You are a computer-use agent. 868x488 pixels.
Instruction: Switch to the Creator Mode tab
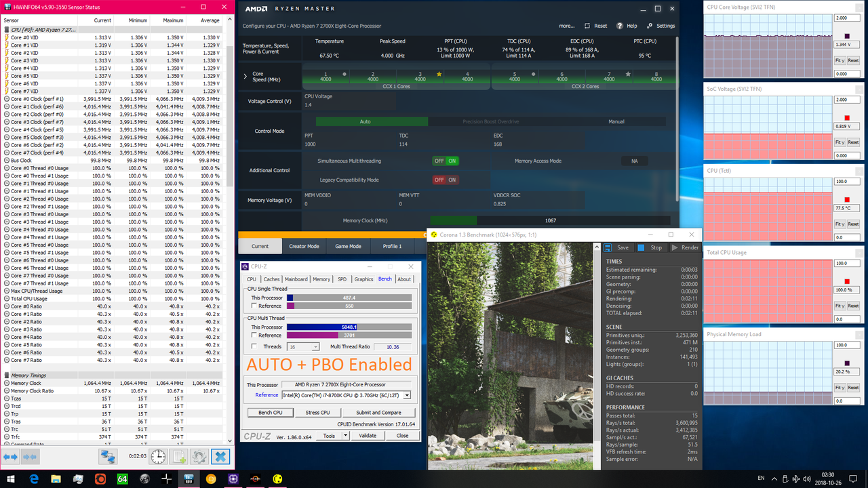[303, 246]
